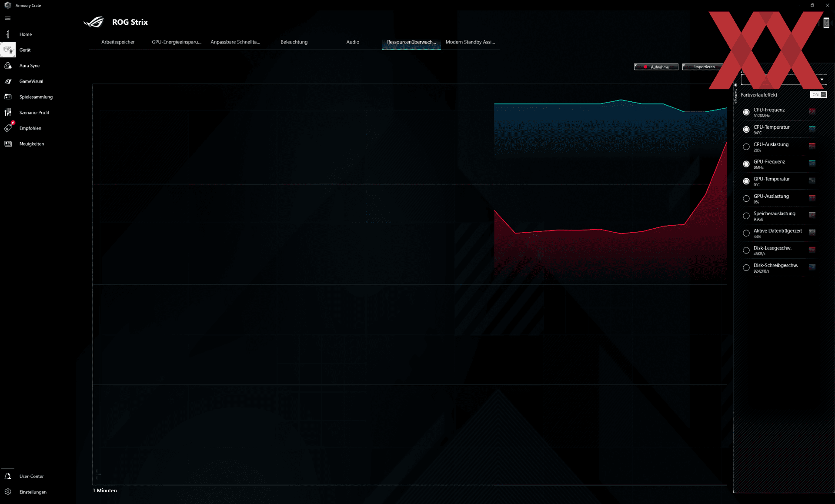
Task: Enable the Disk-Schreibgeschw. radio button
Action: [x=746, y=268]
